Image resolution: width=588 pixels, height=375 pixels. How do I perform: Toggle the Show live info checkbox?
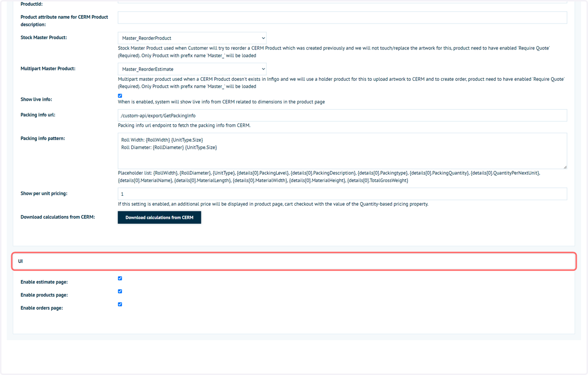tap(120, 95)
